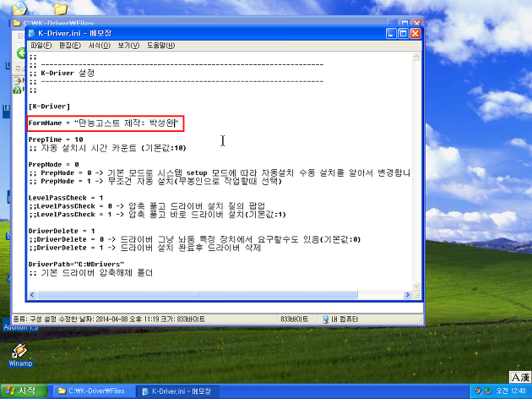Viewport: 532px width, 399px height.
Task: Click the DriverPath="C:\Drivers" line
Action: click(x=76, y=265)
